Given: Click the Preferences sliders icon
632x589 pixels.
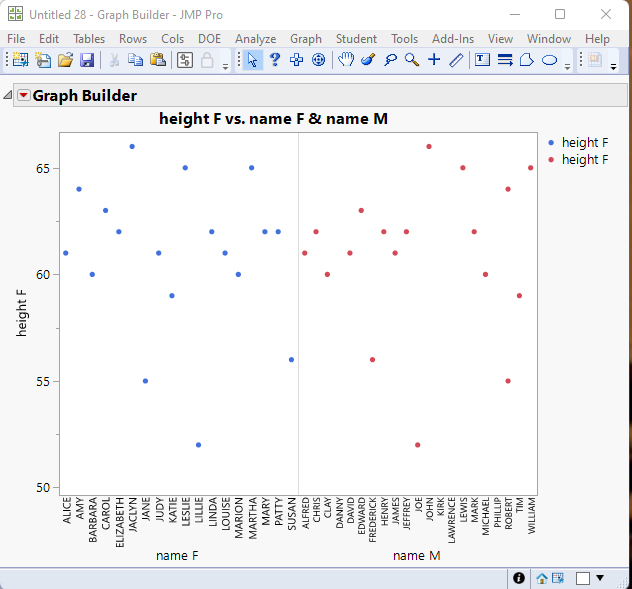Looking at the screenshot, I should (x=185, y=60).
